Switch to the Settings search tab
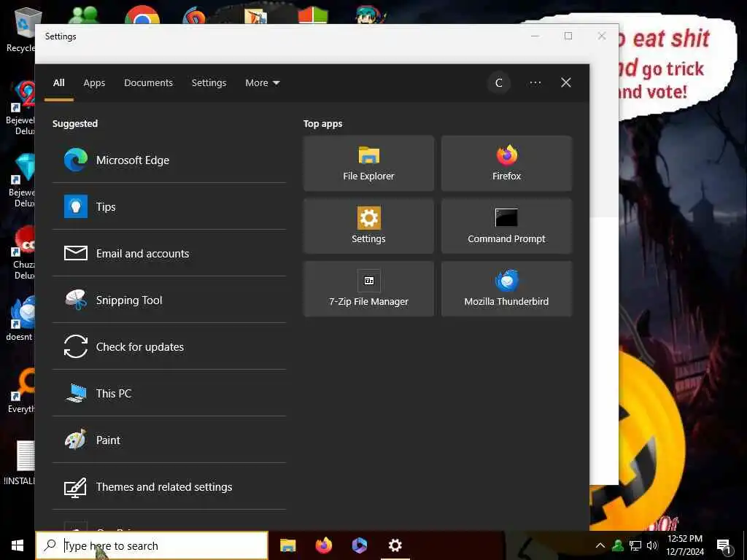 coord(209,83)
